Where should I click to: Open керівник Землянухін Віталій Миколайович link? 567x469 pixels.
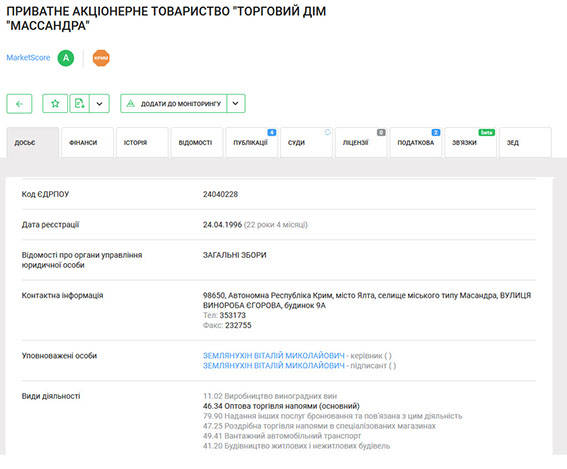point(273,355)
